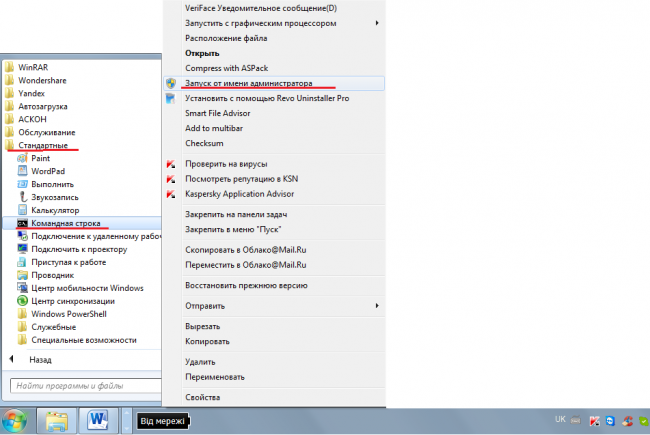The width and height of the screenshot is (650, 435).
Task: Click the Kaspersky icon beside Проверить на вирусы
Action: 171,163
